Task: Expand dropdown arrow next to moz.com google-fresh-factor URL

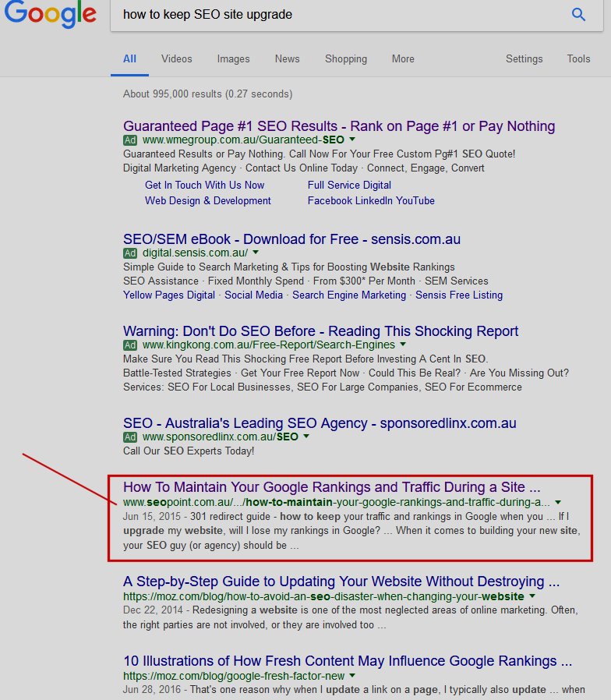Action: (x=352, y=676)
